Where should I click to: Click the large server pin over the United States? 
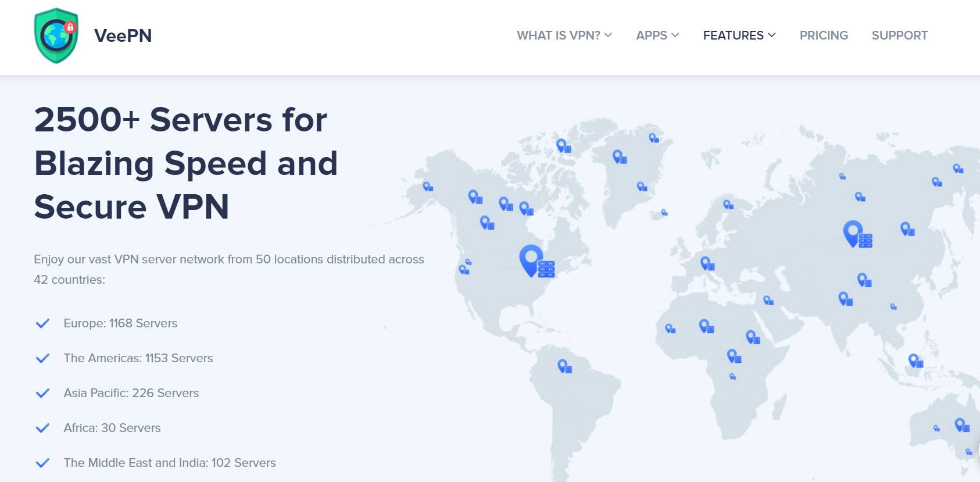click(x=537, y=261)
